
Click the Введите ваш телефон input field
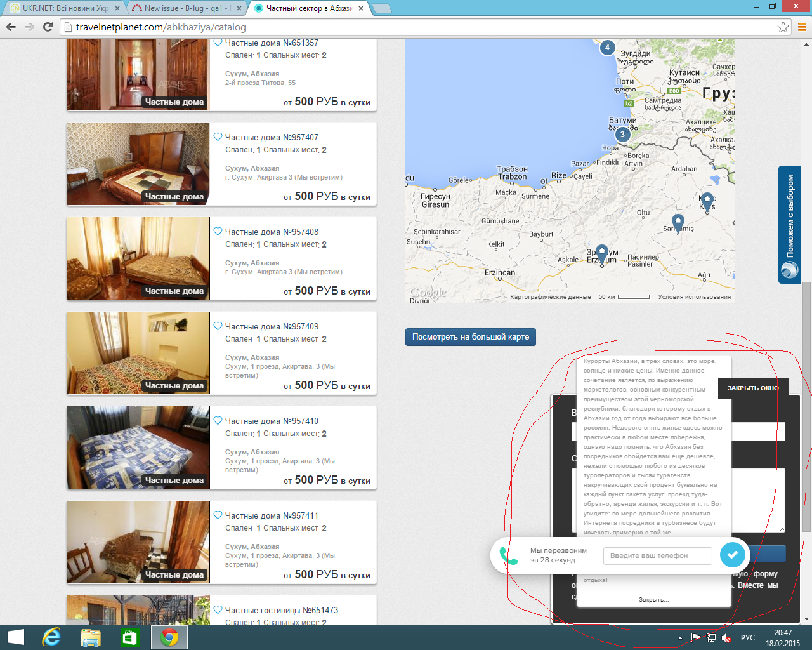(657, 556)
